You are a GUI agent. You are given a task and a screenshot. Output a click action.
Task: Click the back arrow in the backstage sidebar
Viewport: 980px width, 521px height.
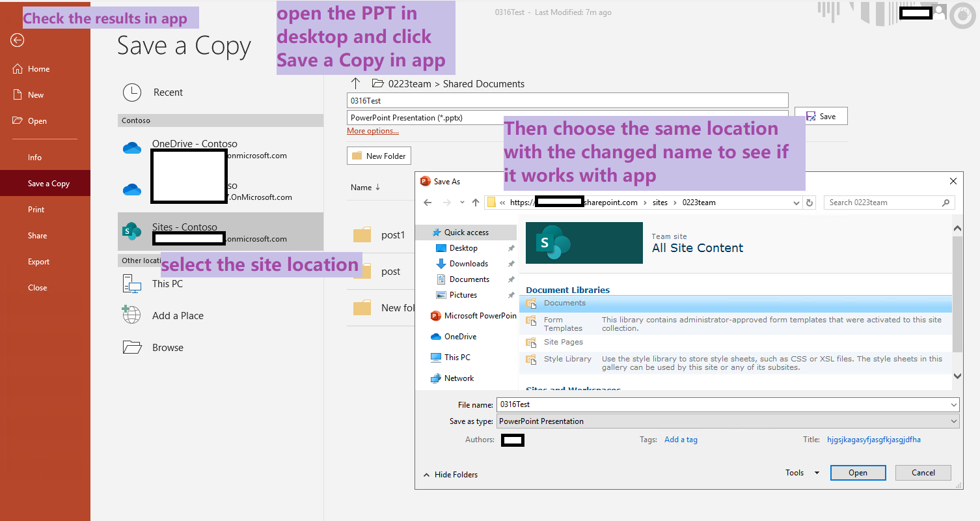coord(18,40)
